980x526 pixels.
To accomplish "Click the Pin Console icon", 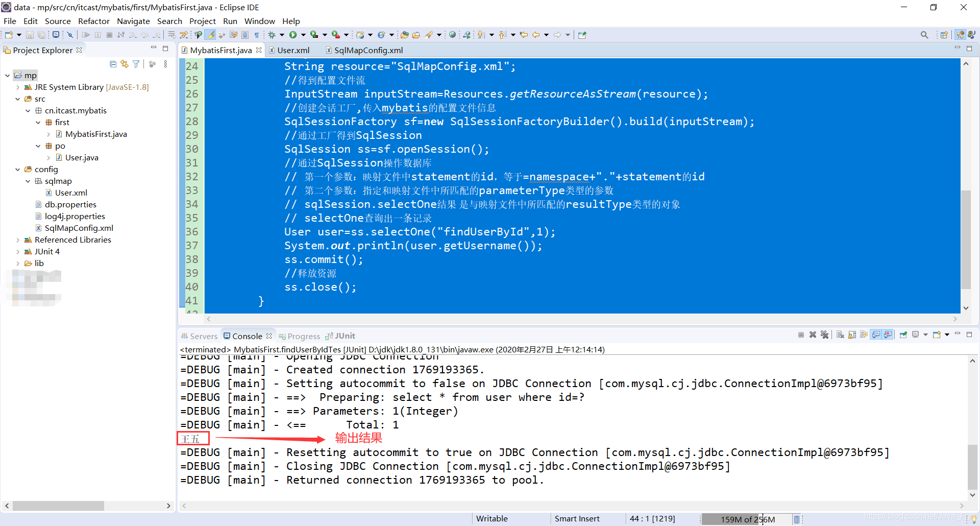I will (903, 335).
